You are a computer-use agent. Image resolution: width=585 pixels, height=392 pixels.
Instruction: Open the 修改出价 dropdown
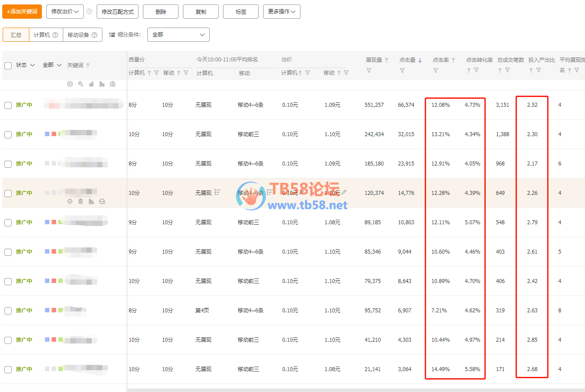click(65, 12)
